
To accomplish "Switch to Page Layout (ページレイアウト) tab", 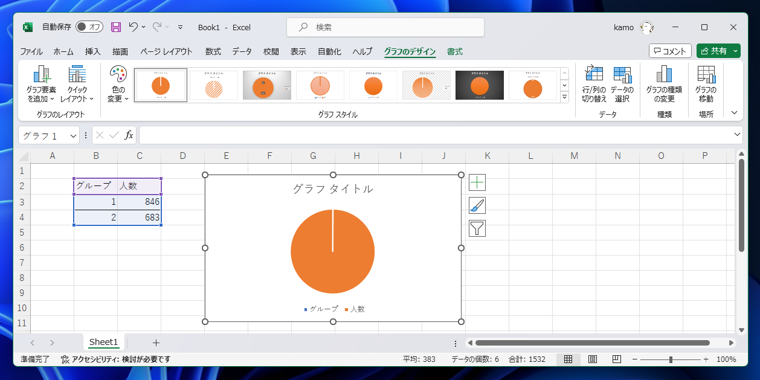I will pyautogui.click(x=166, y=52).
